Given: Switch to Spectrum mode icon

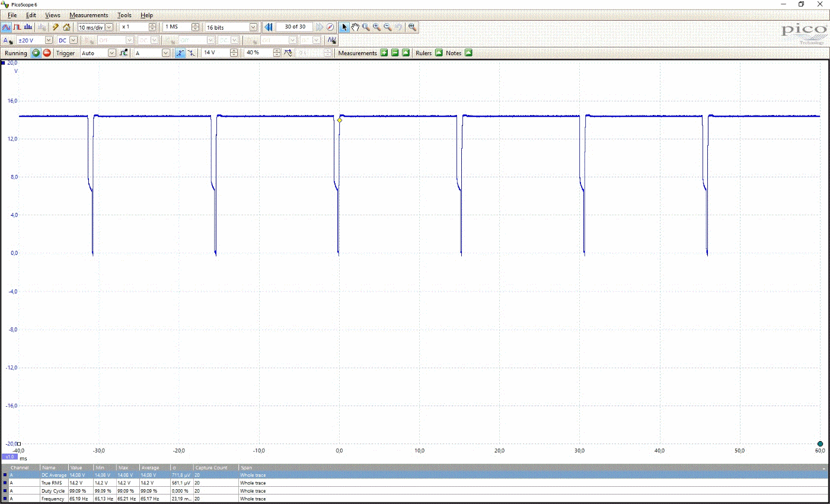Looking at the screenshot, I should [28, 27].
